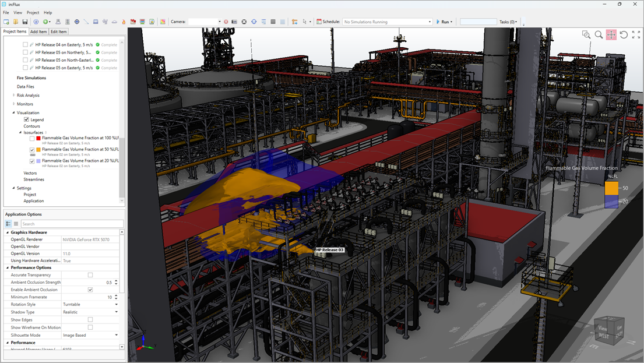The width and height of the screenshot is (644, 363).
Task: Open the Project menu
Action: pos(33,13)
